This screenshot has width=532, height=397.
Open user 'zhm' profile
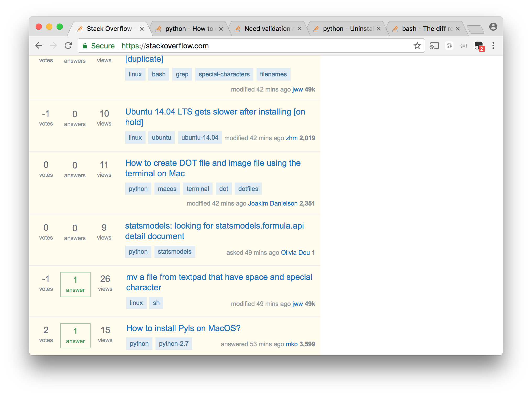coord(292,138)
